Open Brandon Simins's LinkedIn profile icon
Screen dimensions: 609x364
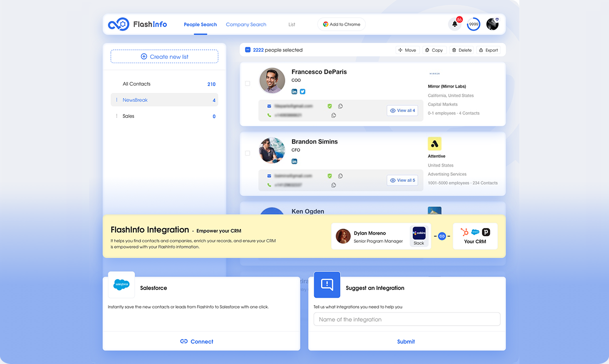(294, 161)
